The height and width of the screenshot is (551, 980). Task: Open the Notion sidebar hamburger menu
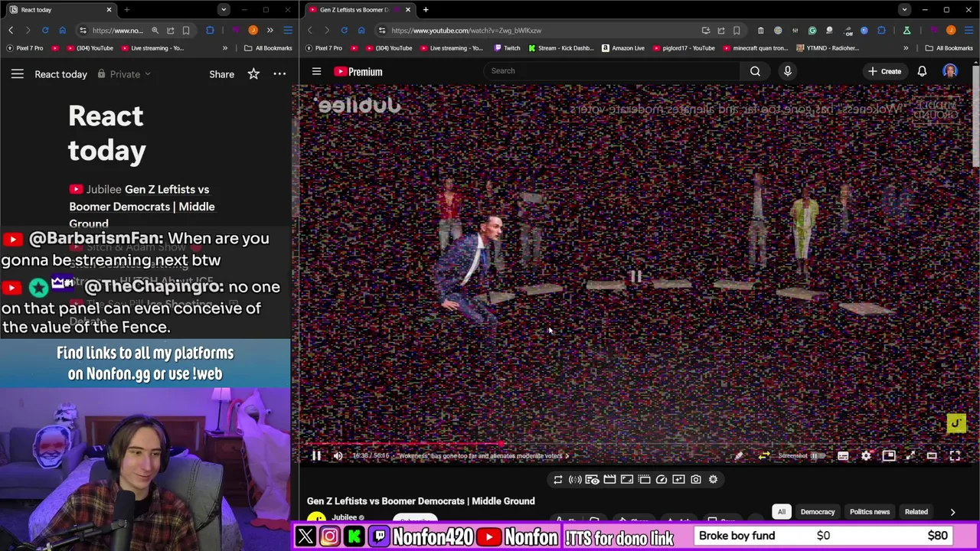18,74
